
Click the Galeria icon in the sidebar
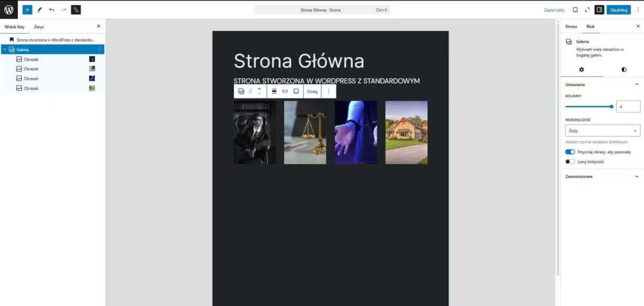click(x=569, y=42)
